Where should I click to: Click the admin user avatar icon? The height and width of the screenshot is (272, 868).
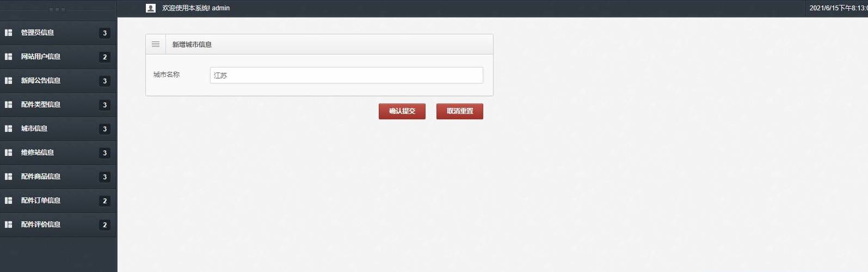pos(151,8)
